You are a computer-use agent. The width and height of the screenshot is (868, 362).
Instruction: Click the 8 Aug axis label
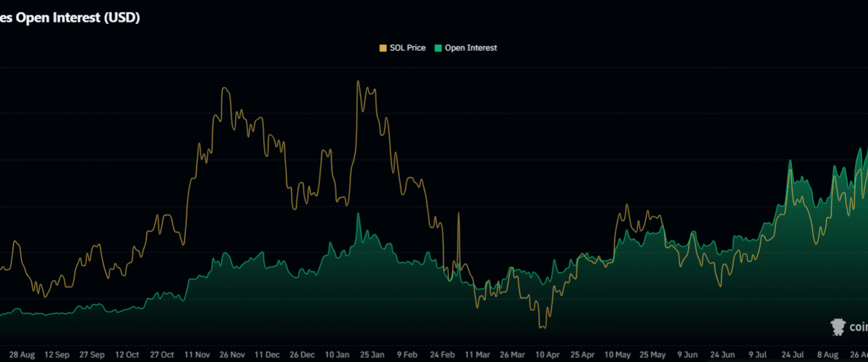(x=828, y=355)
